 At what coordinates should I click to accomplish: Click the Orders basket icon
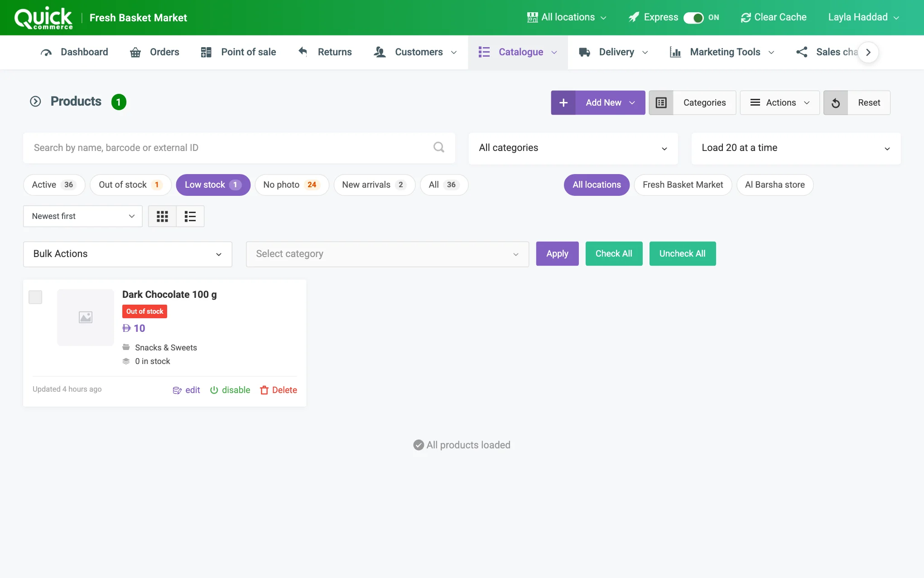(135, 52)
